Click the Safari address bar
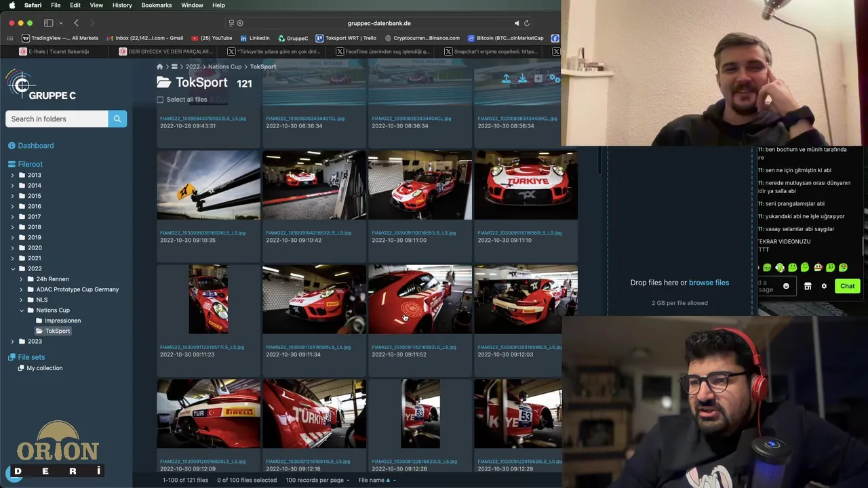This screenshot has height=488, width=868. click(378, 23)
